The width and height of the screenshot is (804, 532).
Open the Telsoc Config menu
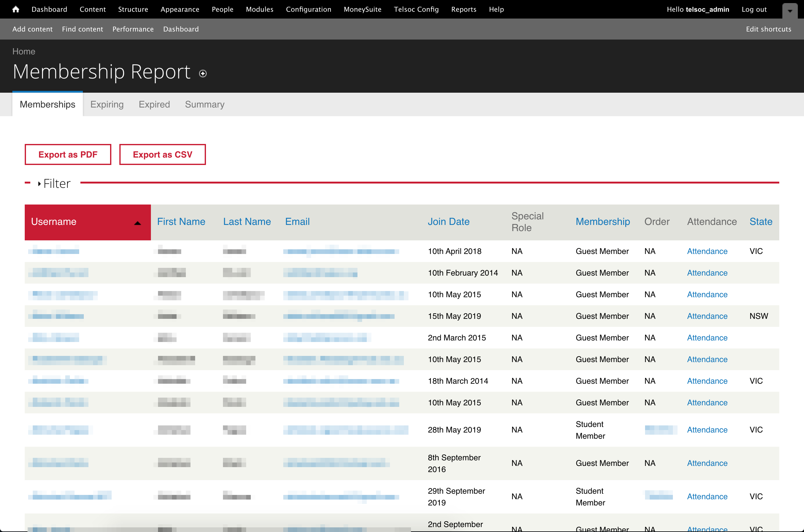tap(416, 9)
